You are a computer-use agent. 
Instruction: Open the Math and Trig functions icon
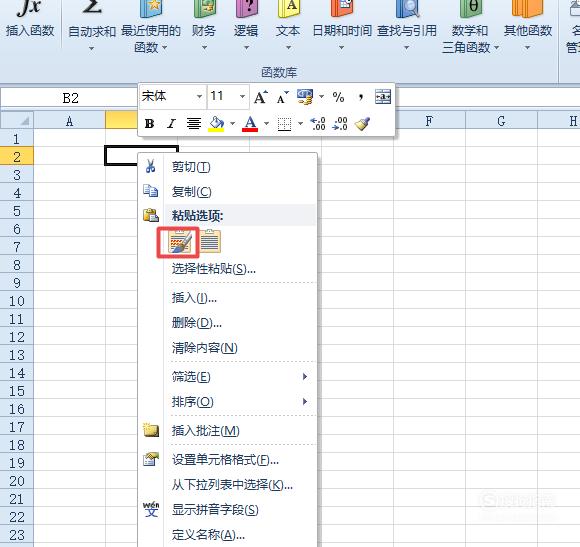coord(470,8)
